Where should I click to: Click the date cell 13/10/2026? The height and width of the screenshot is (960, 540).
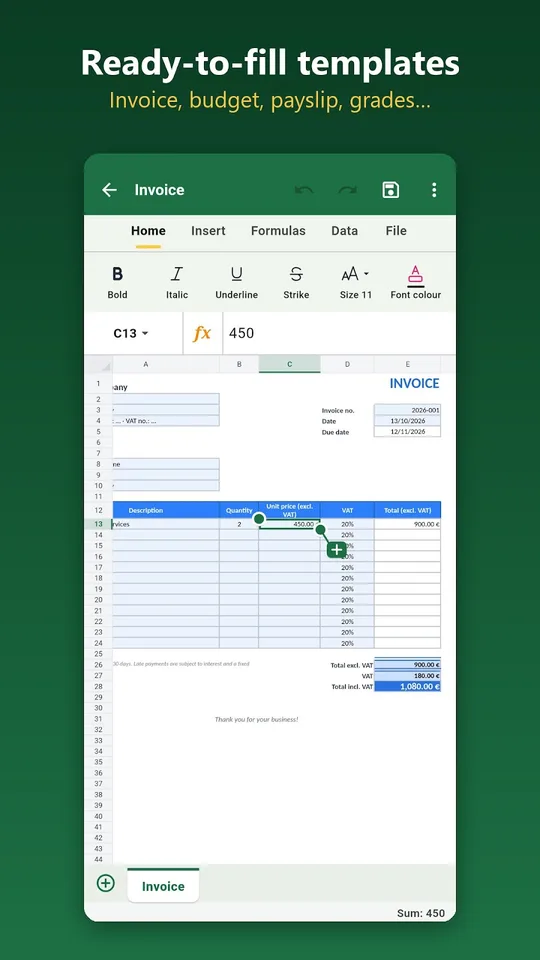[408, 421]
